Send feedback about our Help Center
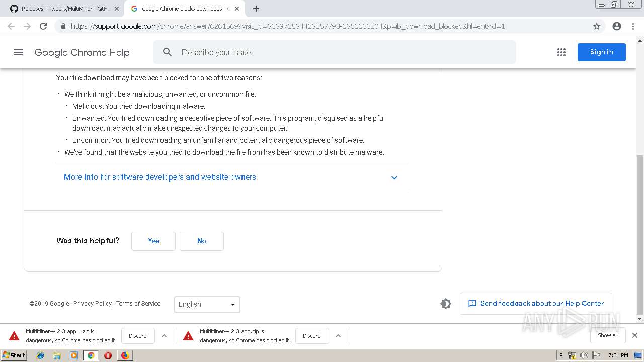The height and width of the screenshot is (362, 644). point(536,304)
